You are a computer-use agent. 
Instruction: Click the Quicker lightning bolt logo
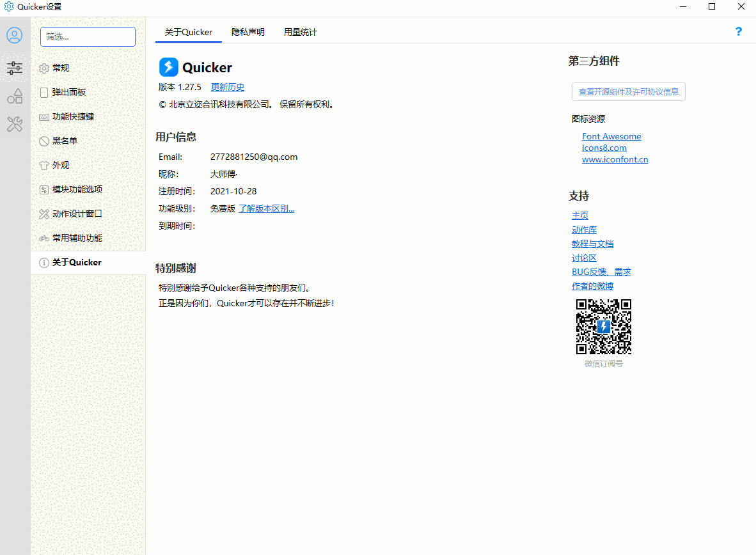tap(168, 66)
